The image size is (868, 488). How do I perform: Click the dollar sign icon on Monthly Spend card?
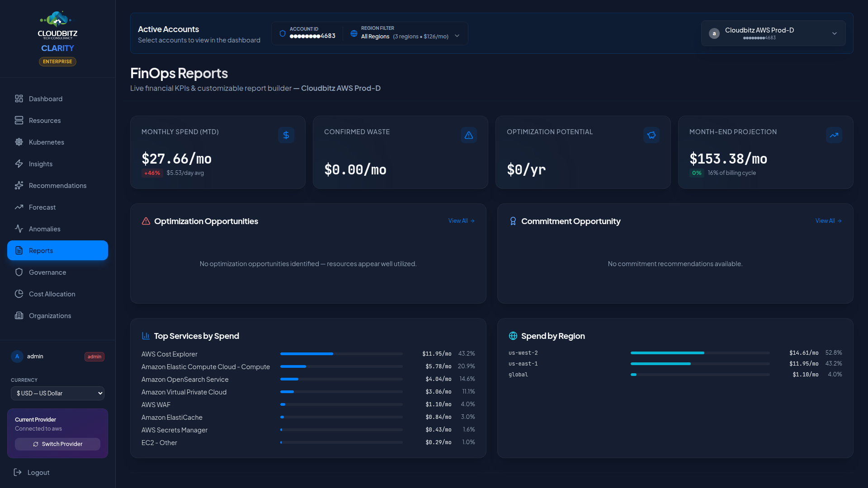point(286,135)
